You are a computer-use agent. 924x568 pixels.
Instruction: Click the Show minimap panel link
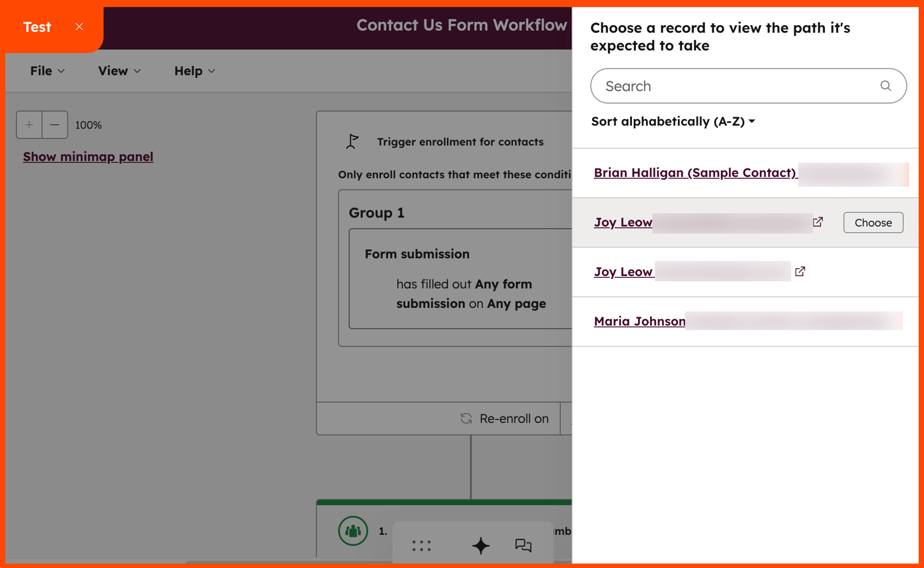pos(88,157)
